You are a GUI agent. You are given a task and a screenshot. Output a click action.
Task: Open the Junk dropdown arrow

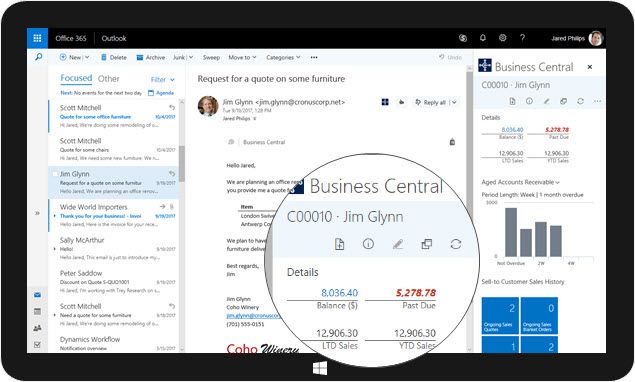coord(191,58)
